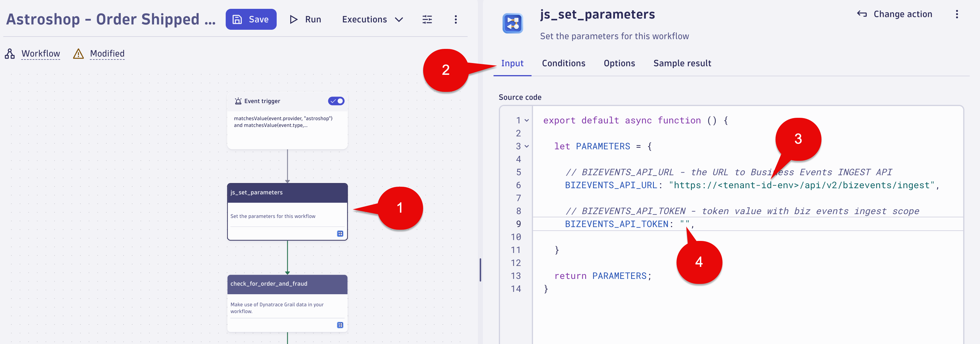Click line number 9 in gutter
This screenshot has width=980, height=344.
[519, 224]
